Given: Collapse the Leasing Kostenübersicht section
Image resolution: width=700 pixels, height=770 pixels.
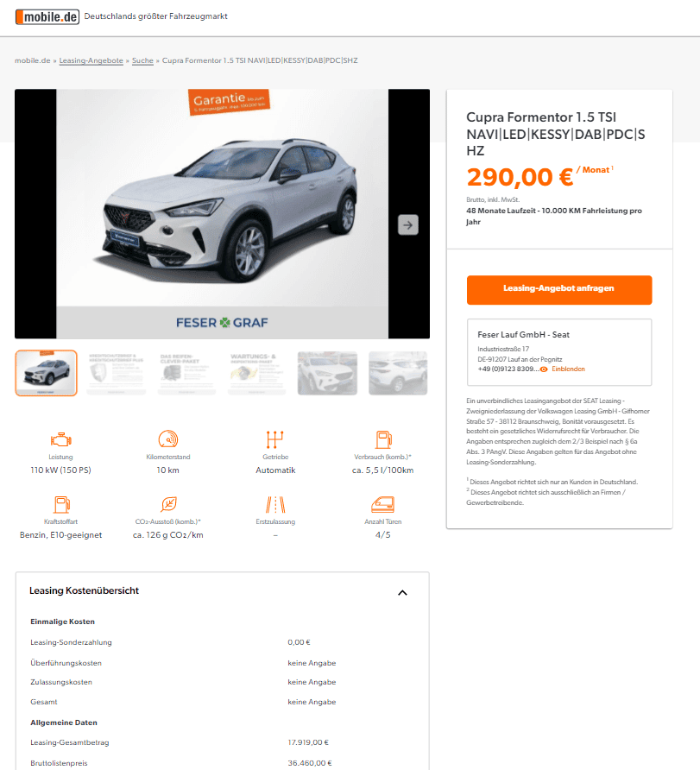Looking at the screenshot, I should [x=402, y=593].
